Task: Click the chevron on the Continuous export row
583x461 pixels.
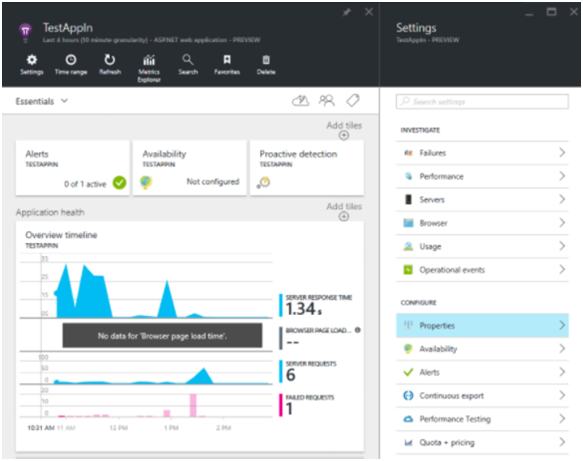Action: pyautogui.click(x=562, y=395)
